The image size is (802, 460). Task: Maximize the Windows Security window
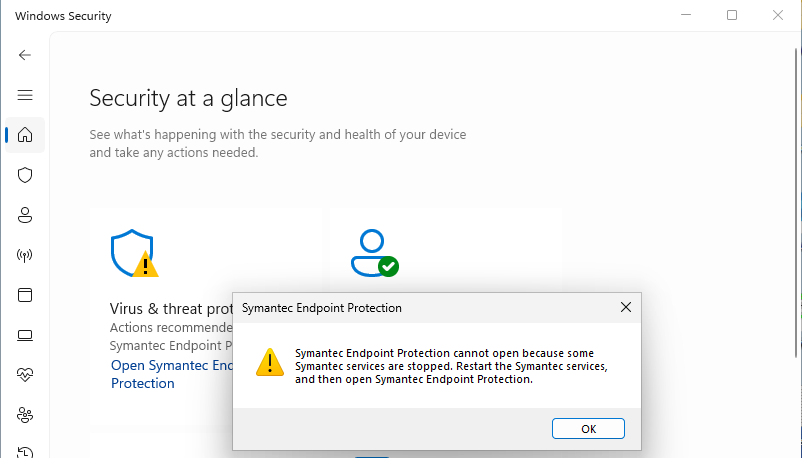coord(732,16)
